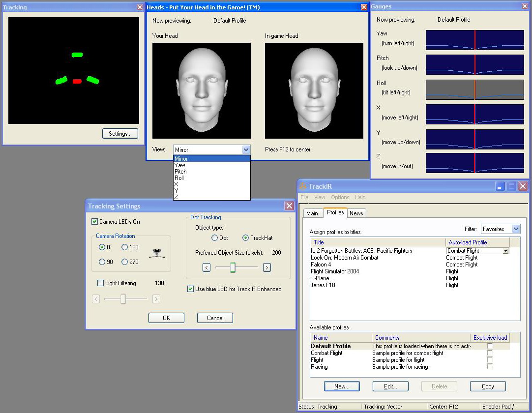The height and width of the screenshot is (413, 532).
Task: Select camera rotation 270 radio button
Action: [124, 262]
